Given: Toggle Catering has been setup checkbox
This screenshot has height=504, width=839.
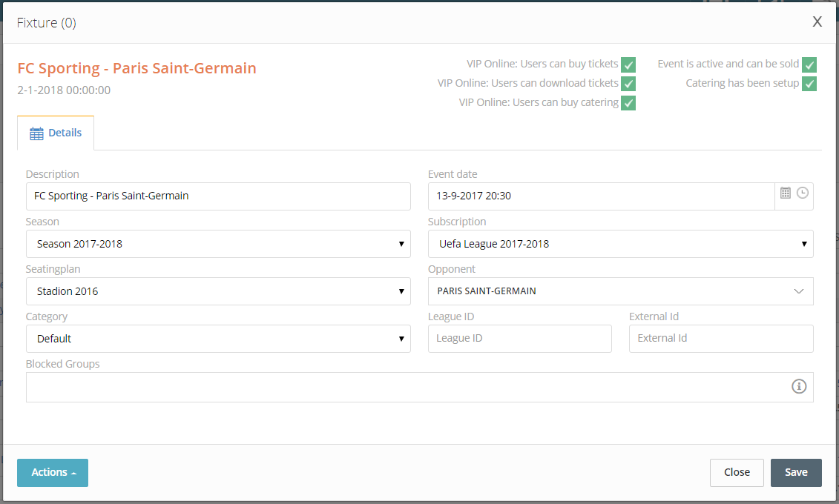Looking at the screenshot, I should (809, 84).
